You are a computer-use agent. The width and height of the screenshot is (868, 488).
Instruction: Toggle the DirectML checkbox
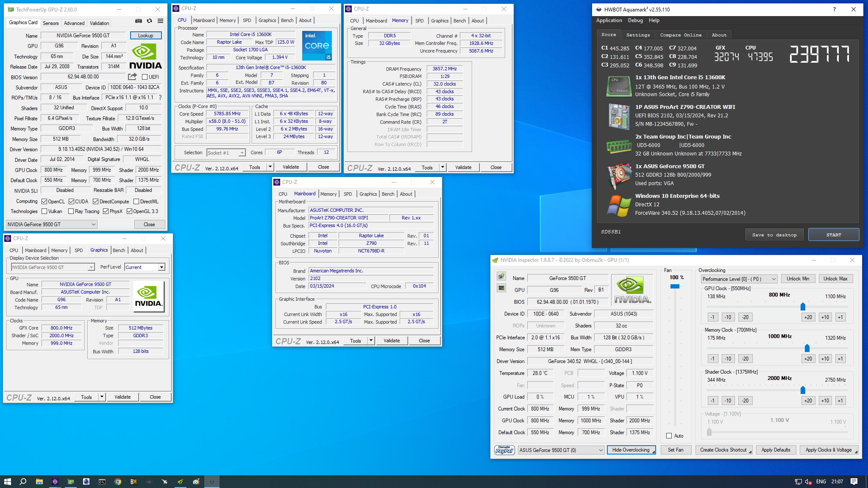tap(136, 202)
